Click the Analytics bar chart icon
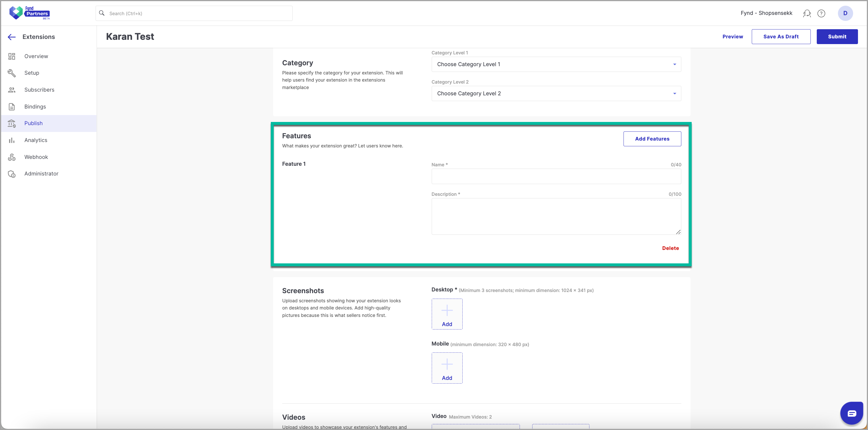 (x=12, y=140)
